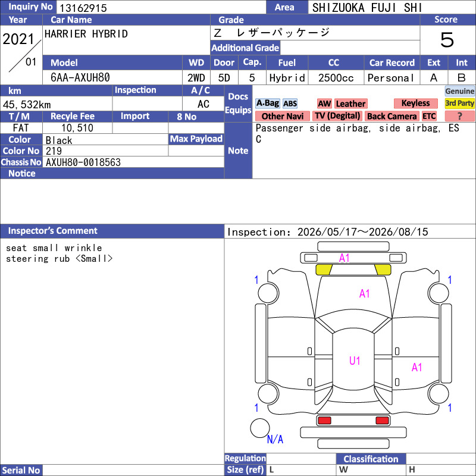Click the red left taillight on diagram
Image resolution: width=476 pixels, height=476 pixels.
324,421
